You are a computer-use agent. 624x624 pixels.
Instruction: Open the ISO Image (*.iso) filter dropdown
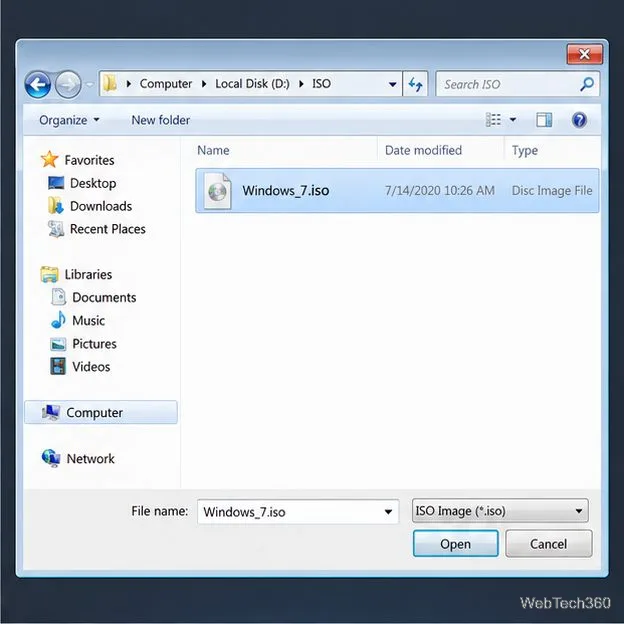[x=500, y=511]
